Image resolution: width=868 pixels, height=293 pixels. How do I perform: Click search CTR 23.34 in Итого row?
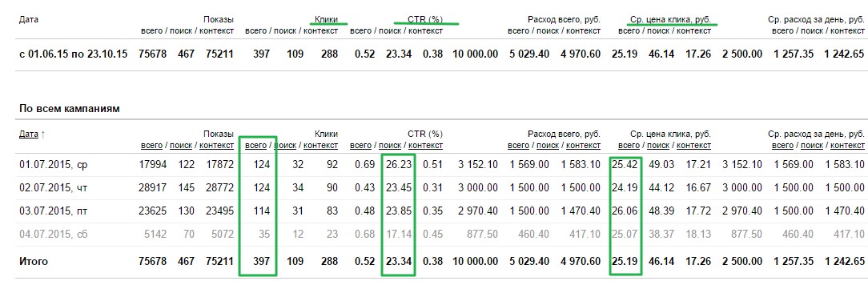tap(399, 261)
